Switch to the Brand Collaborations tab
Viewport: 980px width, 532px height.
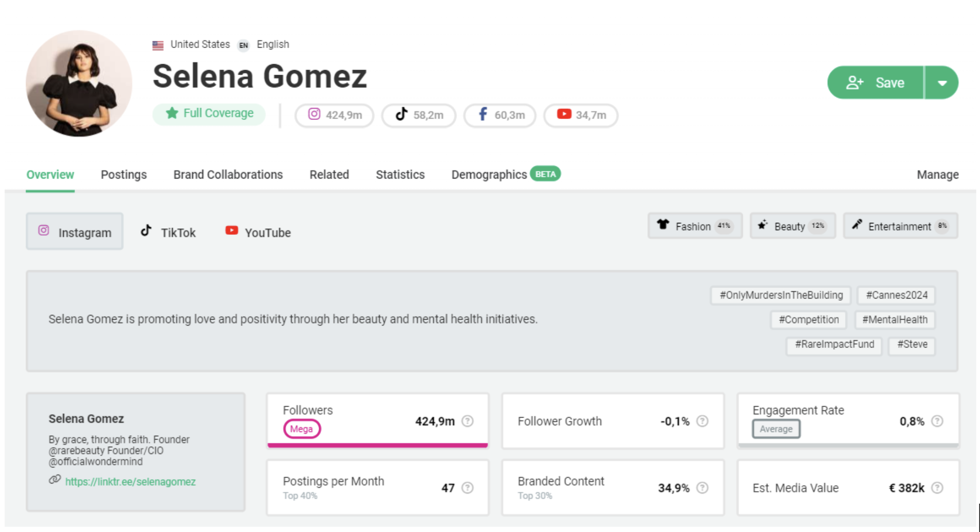228,174
